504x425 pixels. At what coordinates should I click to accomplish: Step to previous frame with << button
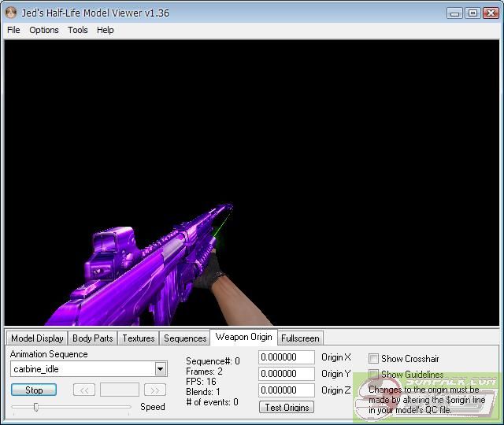point(84,390)
